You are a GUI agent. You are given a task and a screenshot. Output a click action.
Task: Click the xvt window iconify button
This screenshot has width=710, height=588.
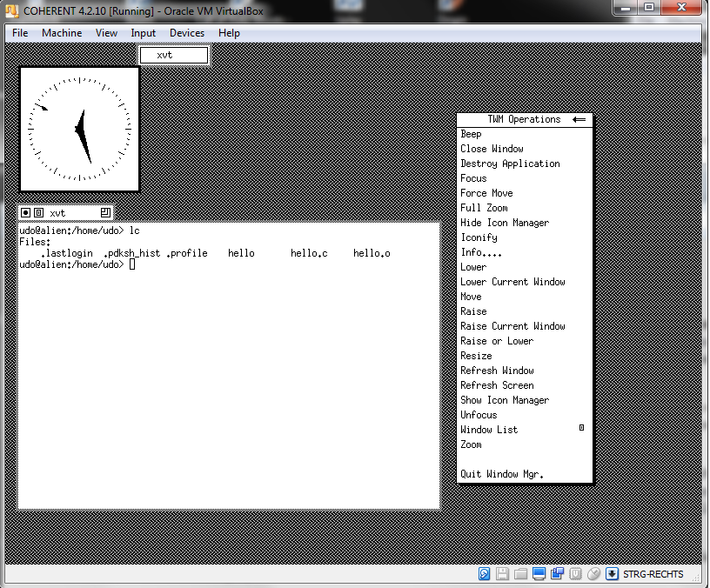[x=25, y=212]
